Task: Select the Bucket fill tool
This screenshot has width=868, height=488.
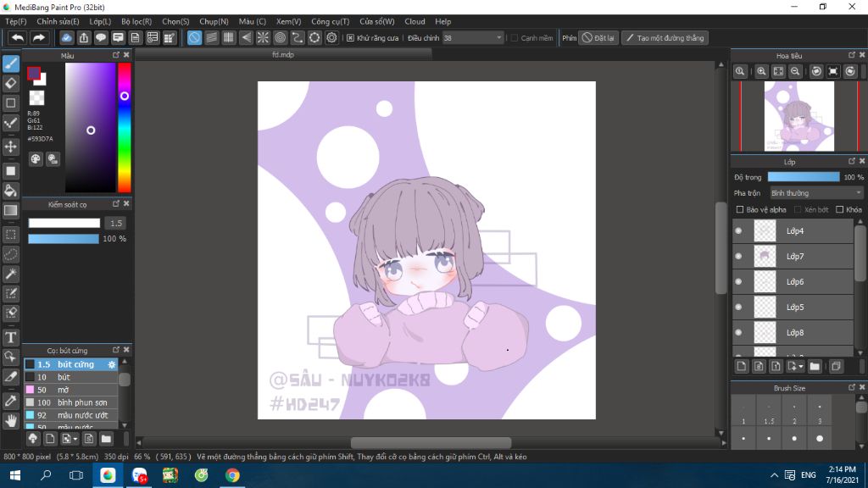Action: pyautogui.click(x=10, y=191)
